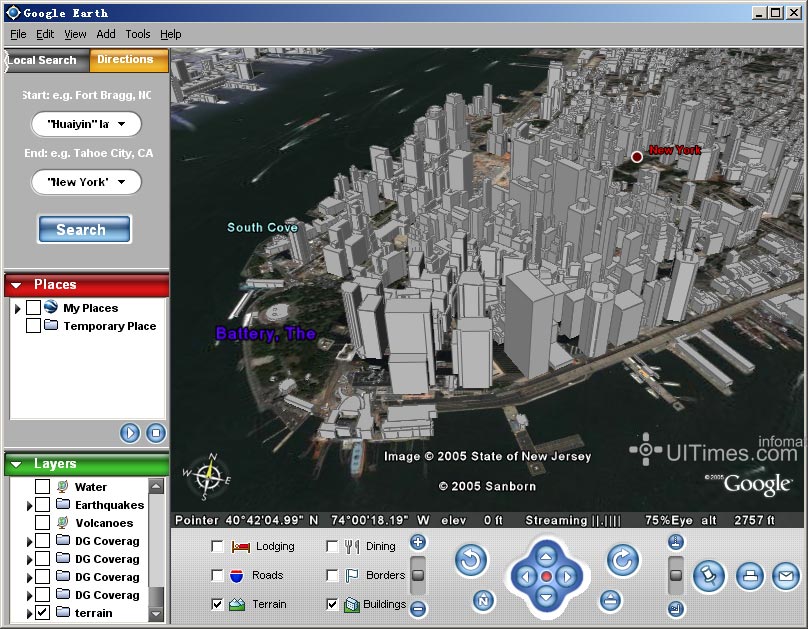Pan the map up with the arrow
The image size is (808, 629).
click(546, 556)
